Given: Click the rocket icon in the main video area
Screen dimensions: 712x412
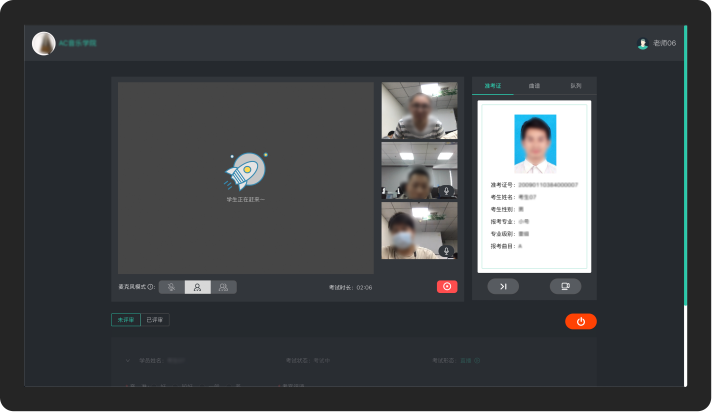Looking at the screenshot, I should point(246,171).
